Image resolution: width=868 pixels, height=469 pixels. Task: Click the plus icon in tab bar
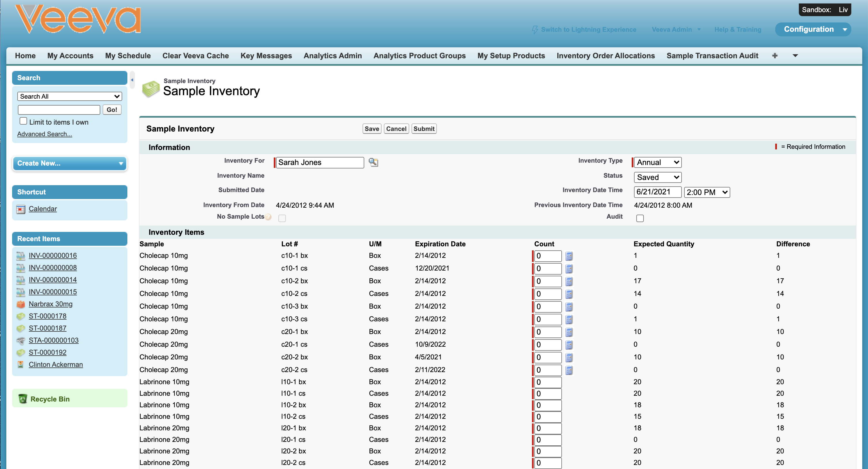tap(775, 56)
